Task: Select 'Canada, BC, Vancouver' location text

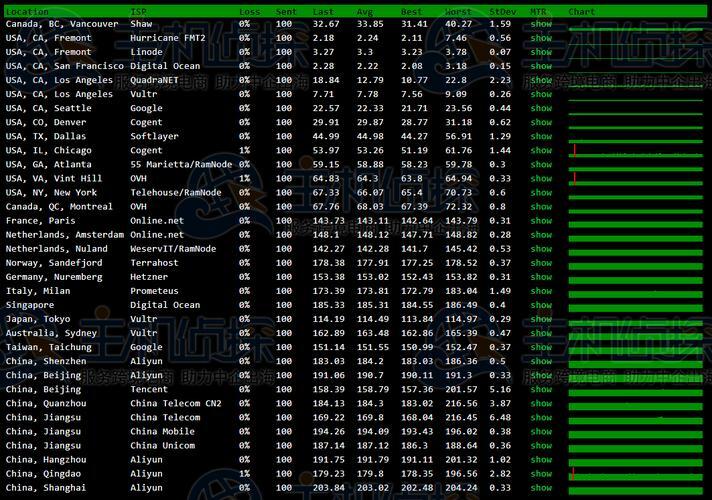Action: (62, 24)
